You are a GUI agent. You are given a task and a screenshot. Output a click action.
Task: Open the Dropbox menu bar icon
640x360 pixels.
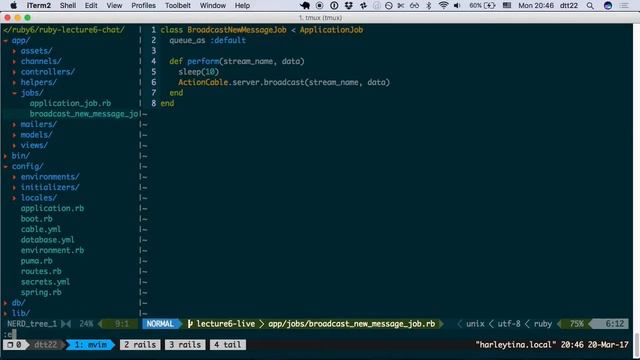click(349, 5)
